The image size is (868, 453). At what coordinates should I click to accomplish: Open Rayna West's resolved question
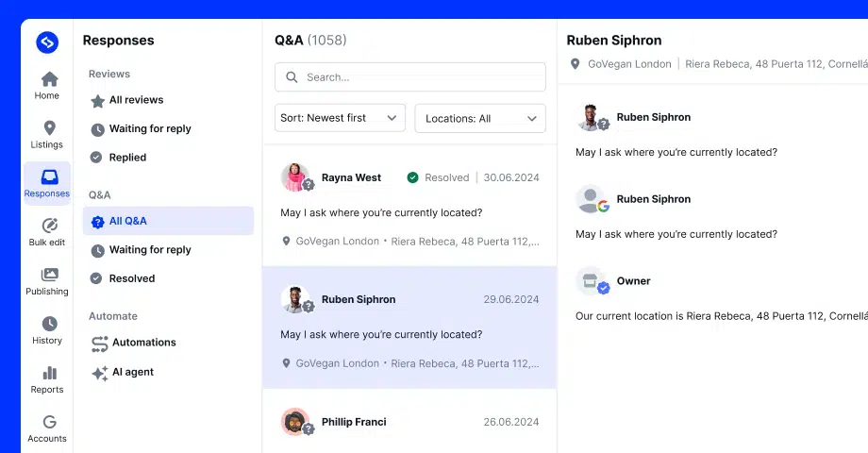pyautogui.click(x=409, y=205)
